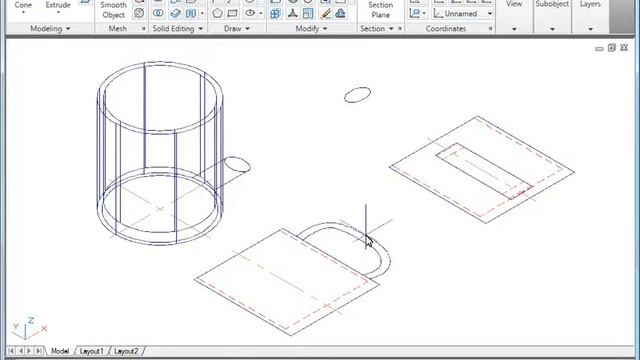Open the Mesh panel dialog launcher arrow
The width and height of the screenshot is (640, 360).
pos(143,29)
